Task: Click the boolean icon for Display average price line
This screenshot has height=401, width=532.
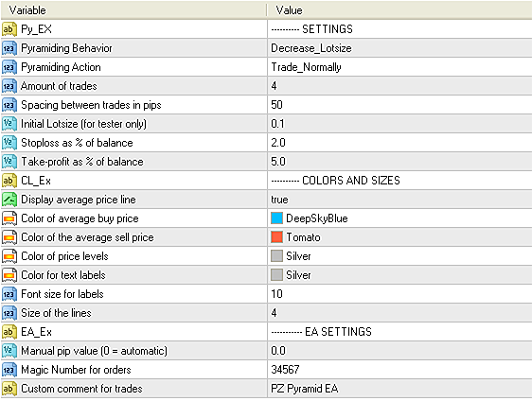Action: pyautogui.click(x=9, y=200)
